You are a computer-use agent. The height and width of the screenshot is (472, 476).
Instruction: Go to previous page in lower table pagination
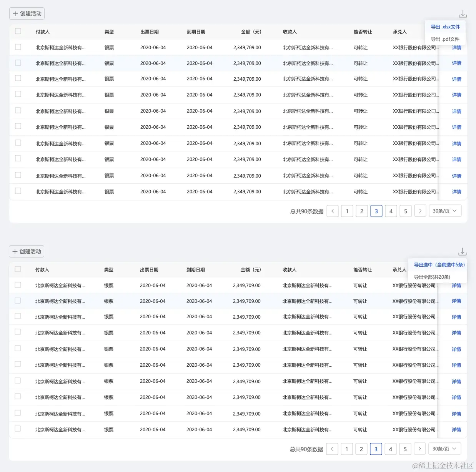(332, 449)
